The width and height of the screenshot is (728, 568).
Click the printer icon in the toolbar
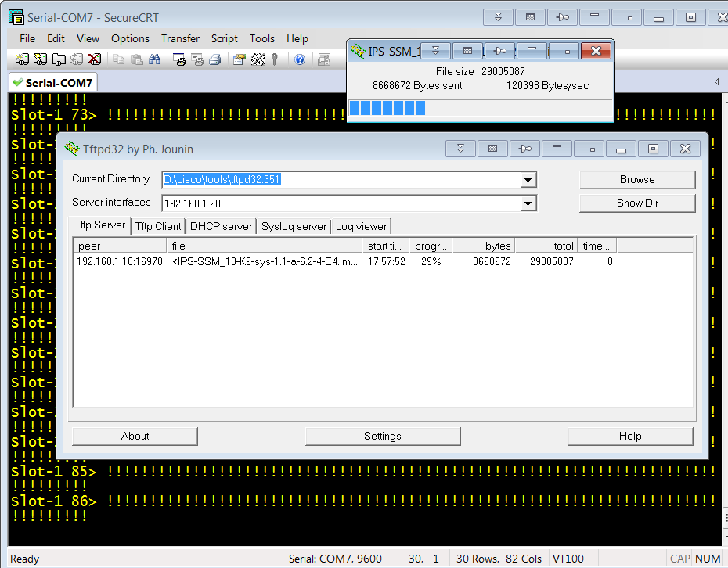[x=215, y=59]
